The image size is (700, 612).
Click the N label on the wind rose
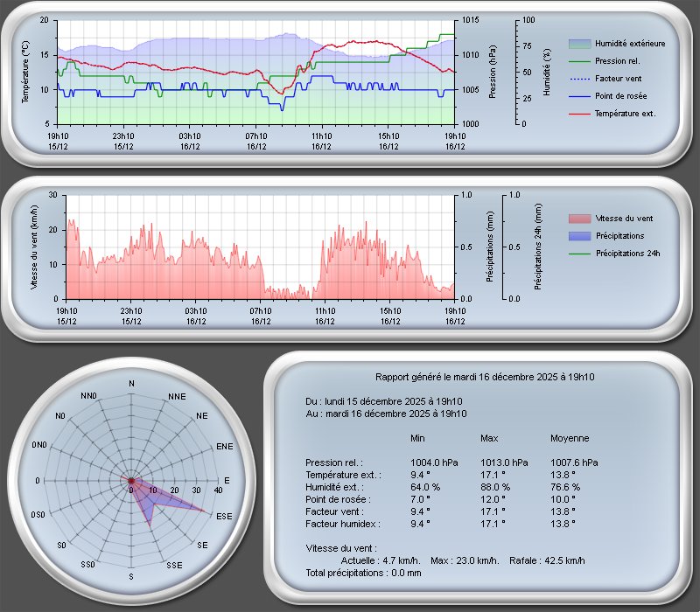point(131,384)
